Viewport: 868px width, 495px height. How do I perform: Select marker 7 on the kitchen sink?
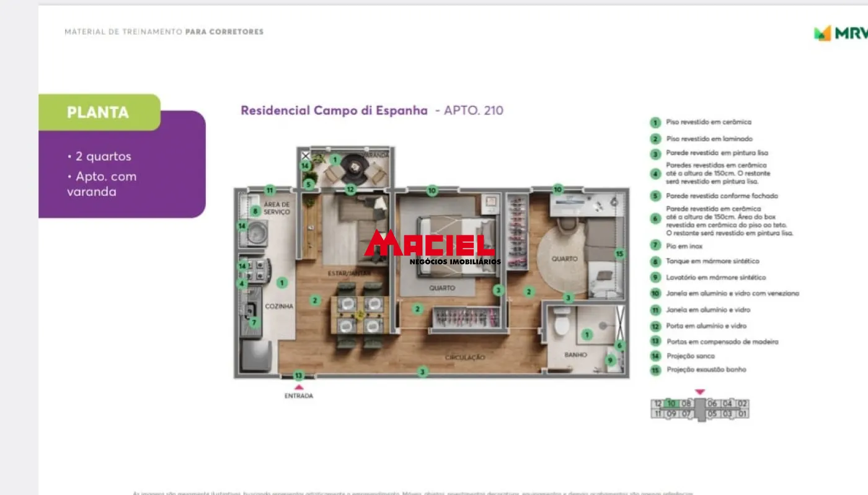point(254,322)
